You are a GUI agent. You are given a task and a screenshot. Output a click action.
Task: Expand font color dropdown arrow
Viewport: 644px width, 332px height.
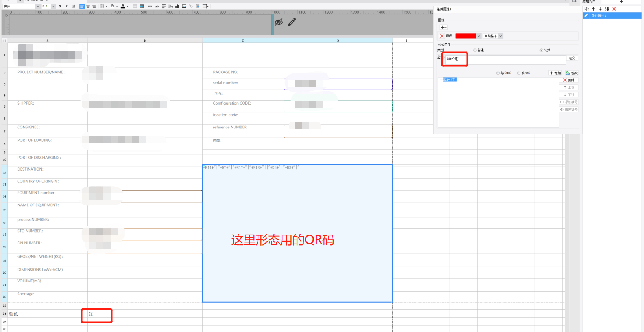coord(127,6)
